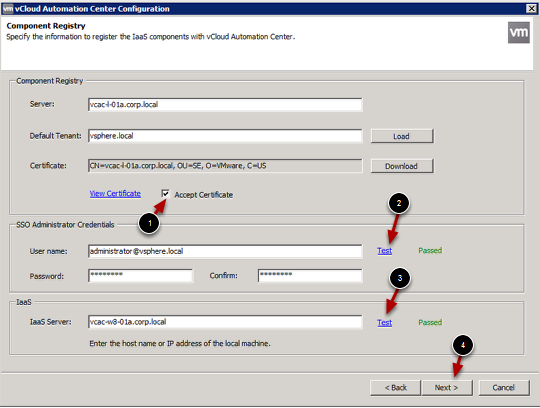Click the vm icon in title bar
This screenshot has width=540, height=408.
click(x=8, y=9)
